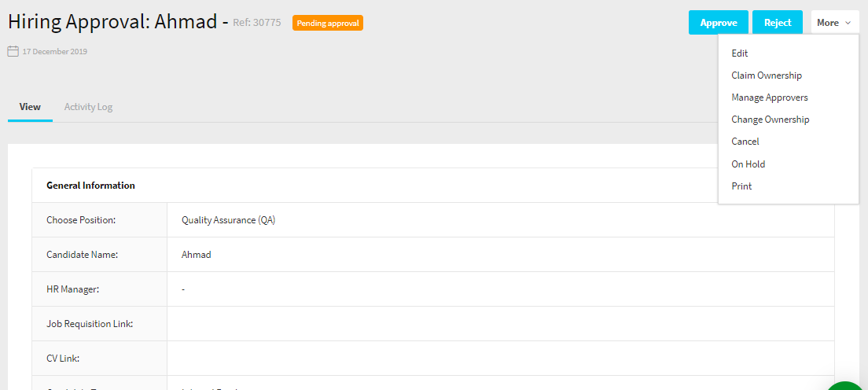
Task: Click the General Information section header
Action: click(x=90, y=186)
